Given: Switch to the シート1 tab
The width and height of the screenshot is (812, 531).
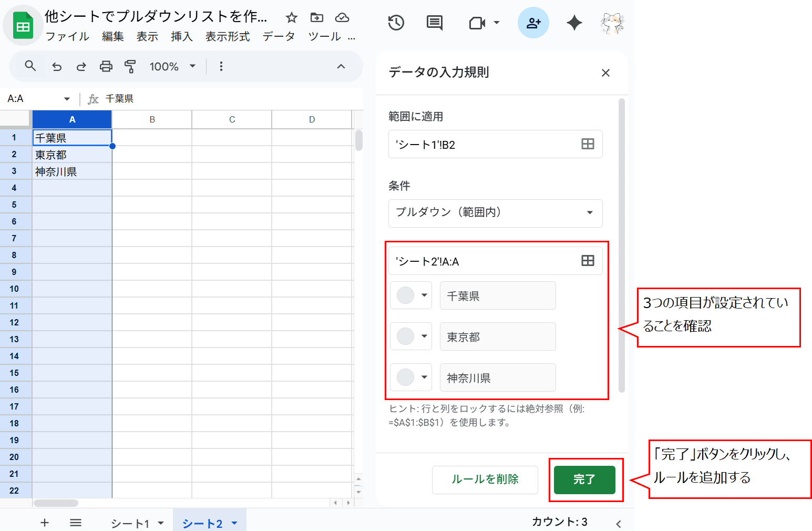Looking at the screenshot, I should click(x=130, y=523).
